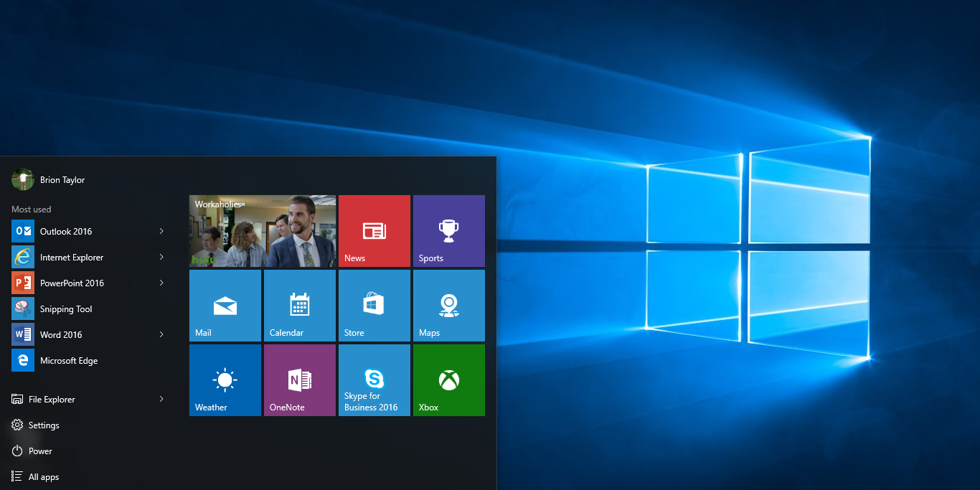The image size is (980, 490).
Task: Open OneNote
Action: click(x=299, y=380)
